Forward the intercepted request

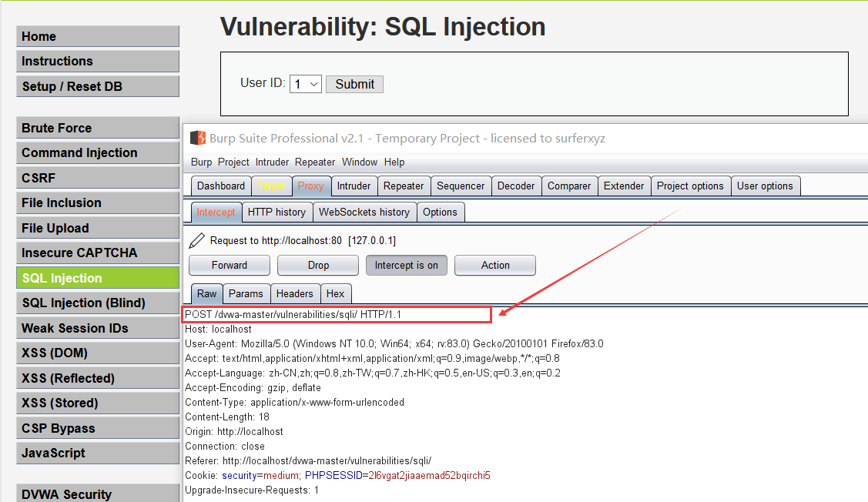click(229, 265)
